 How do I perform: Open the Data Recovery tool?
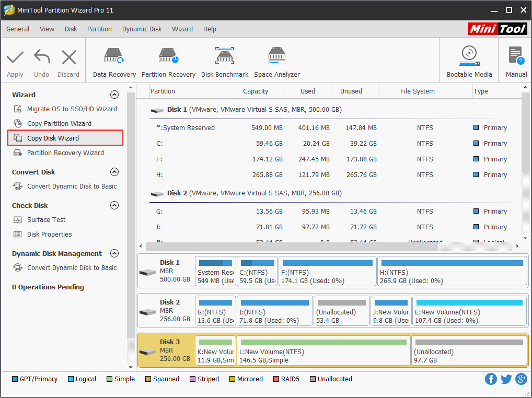tap(114, 62)
